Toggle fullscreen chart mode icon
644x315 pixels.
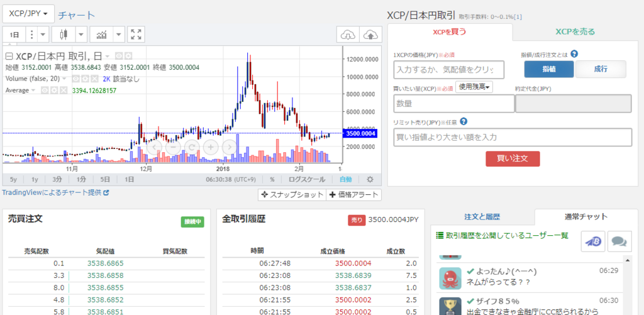(136, 35)
